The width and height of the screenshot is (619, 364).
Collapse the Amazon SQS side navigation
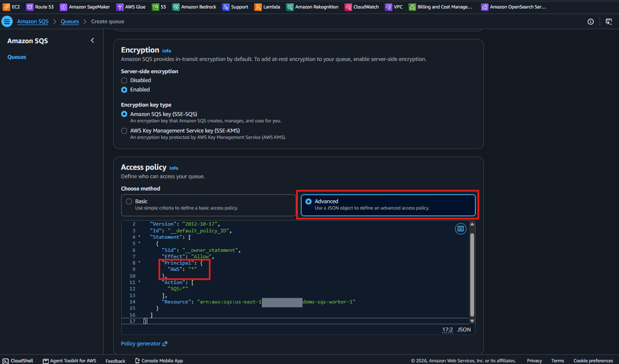point(92,41)
